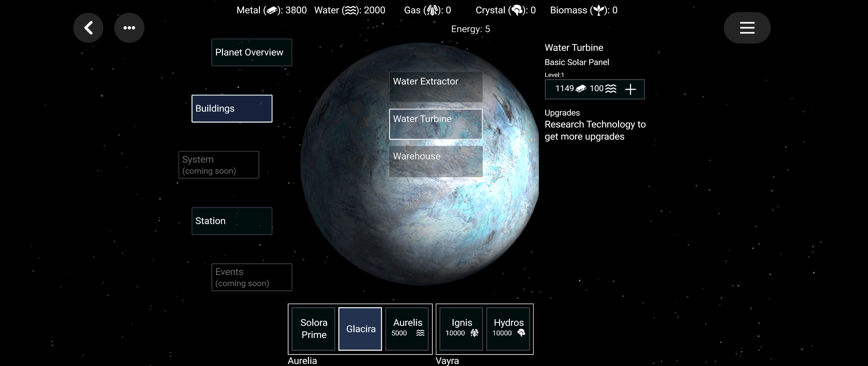
Task: Switch to planet Solora Prime
Action: click(313, 329)
